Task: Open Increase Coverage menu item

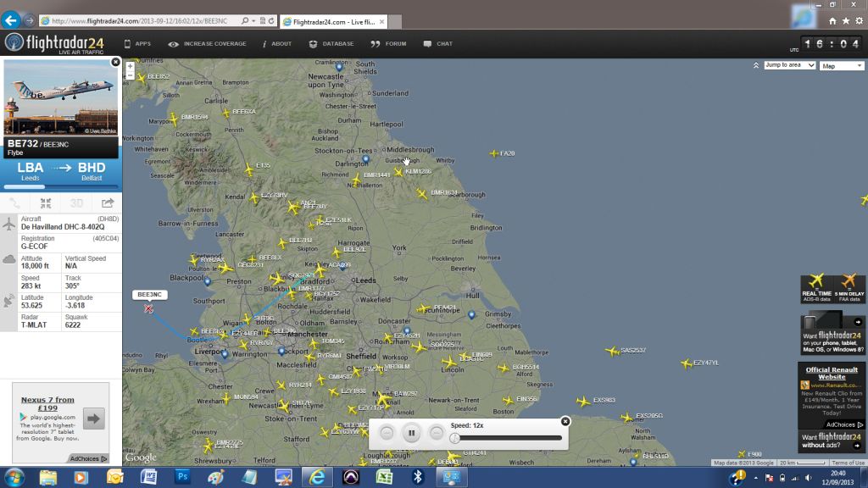Action: [x=207, y=44]
